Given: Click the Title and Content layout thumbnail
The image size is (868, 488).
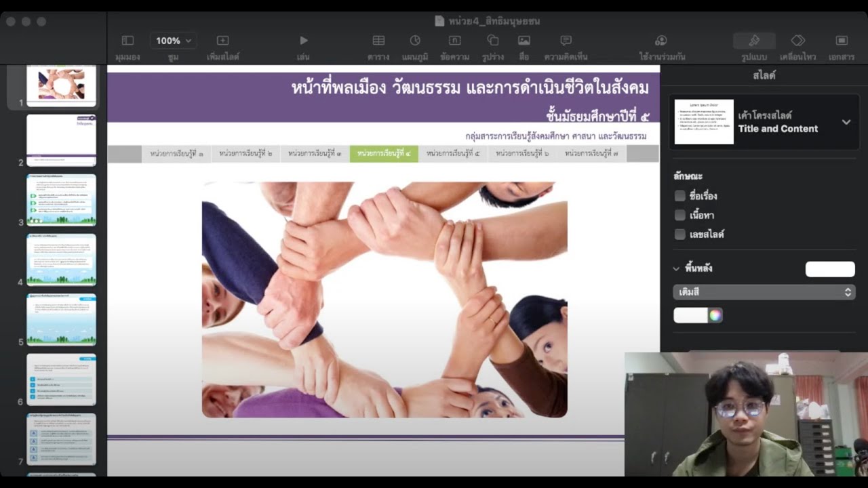Looking at the screenshot, I should tap(704, 122).
